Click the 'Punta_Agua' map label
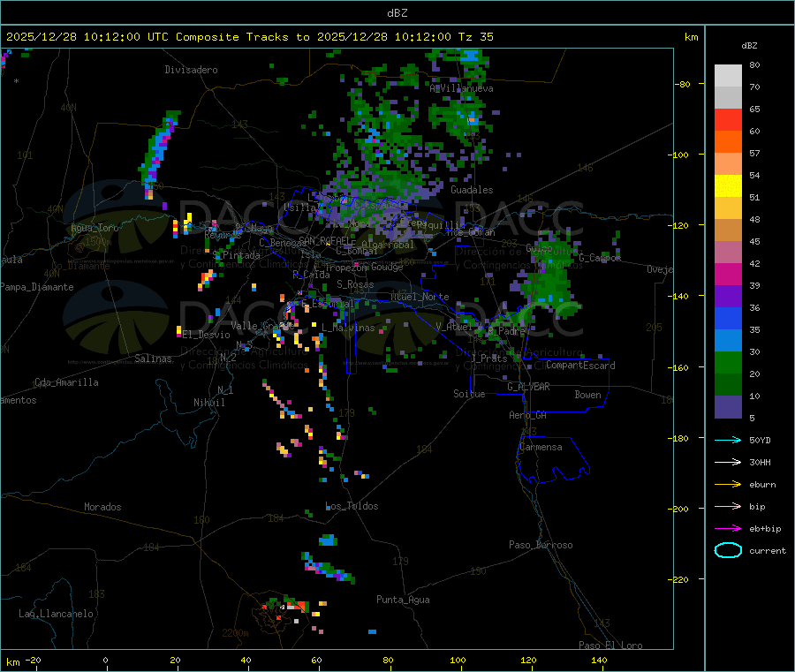Image resolution: width=795 pixels, height=672 pixels. click(403, 600)
